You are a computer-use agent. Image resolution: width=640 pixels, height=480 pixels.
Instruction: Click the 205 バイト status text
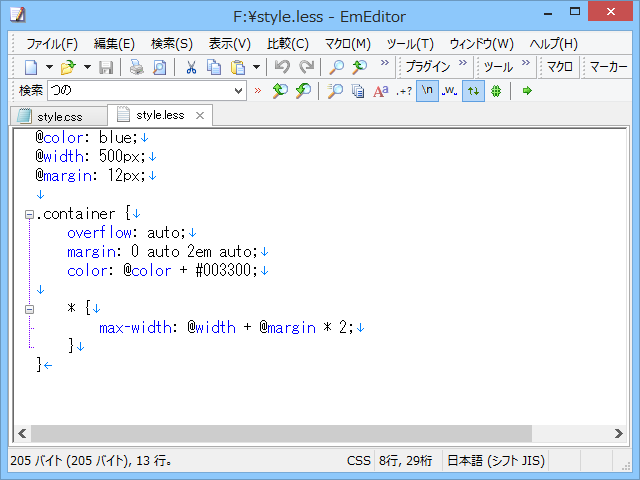pos(91,461)
